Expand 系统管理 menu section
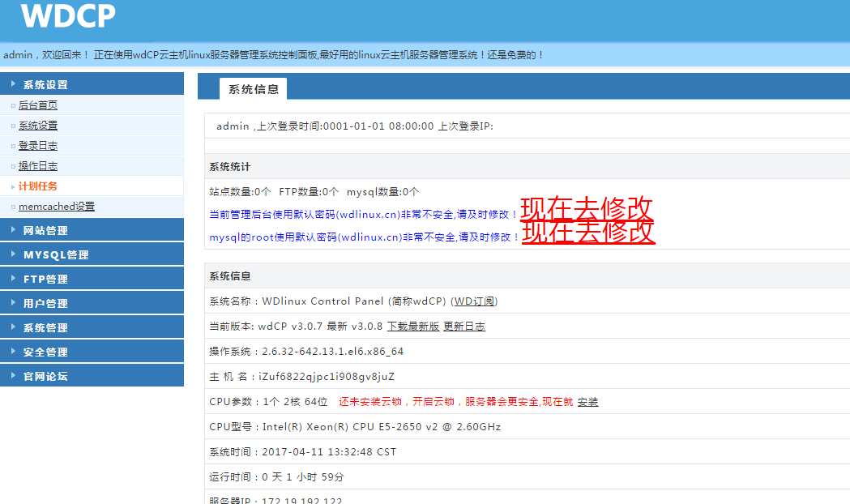Viewport: 850px width, 504px height. (x=92, y=327)
